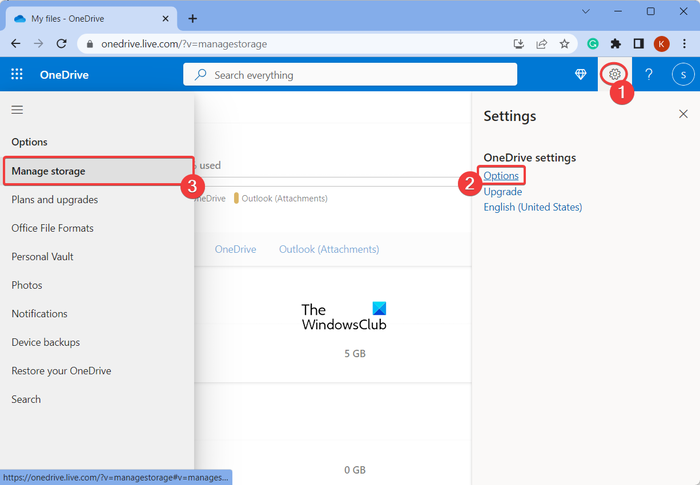
Task: Go back in browser history
Action: (16, 44)
